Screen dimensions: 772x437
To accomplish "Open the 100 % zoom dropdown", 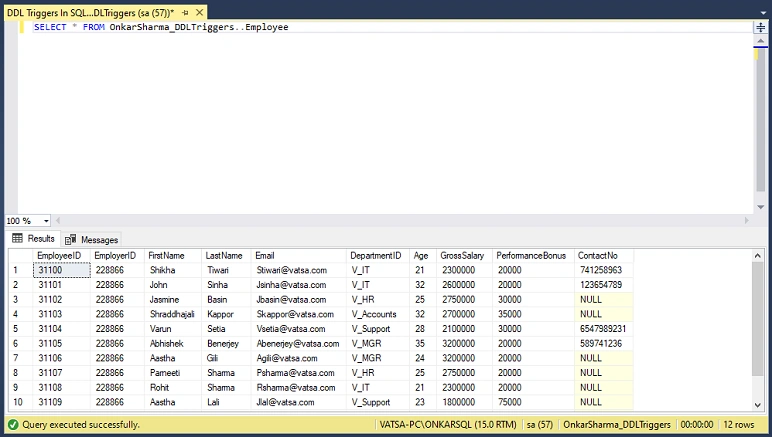I will pyautogui.click(x=46, y=221).
